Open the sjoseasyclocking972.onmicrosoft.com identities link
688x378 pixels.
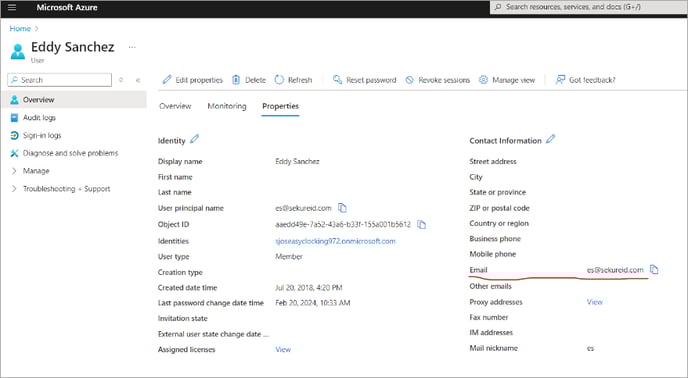[335, 241]
